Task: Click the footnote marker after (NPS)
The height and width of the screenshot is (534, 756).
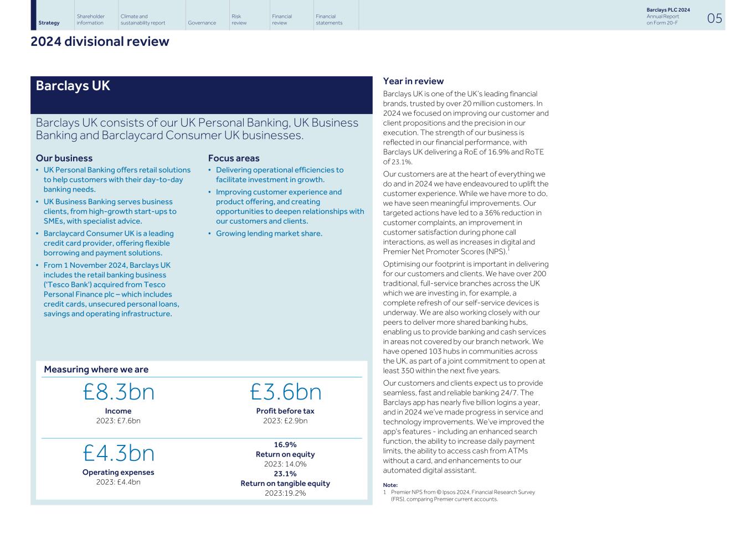Action: (x=508, y=250)
